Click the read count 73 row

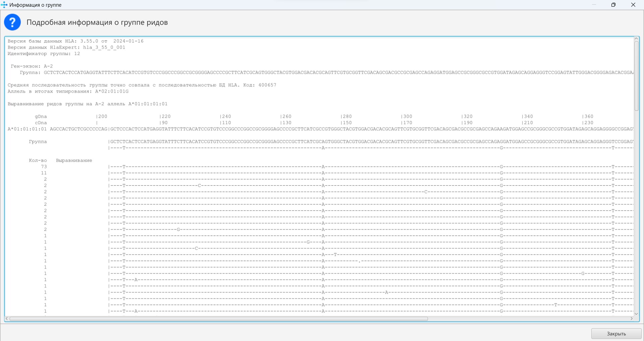[44, 167]
